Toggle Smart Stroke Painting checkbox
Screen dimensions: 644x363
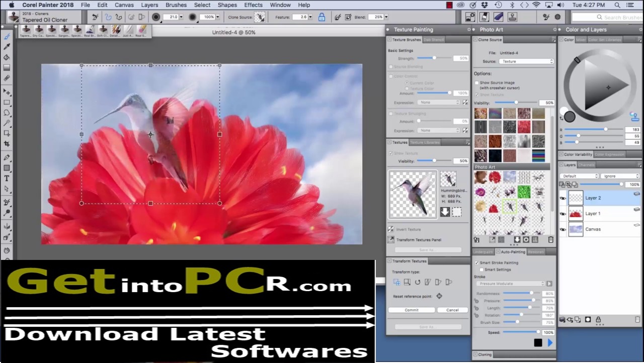click(x=477, y=262)
